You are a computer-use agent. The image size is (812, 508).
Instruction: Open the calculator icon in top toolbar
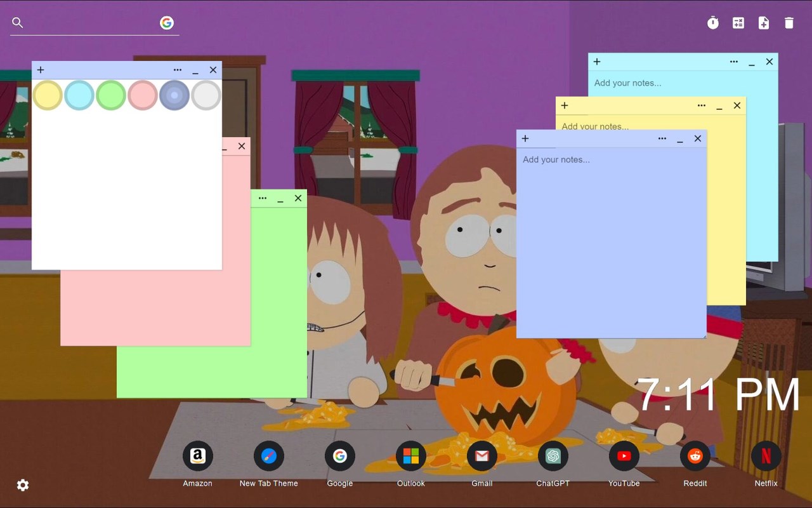pyautogui.click(x=738, y=23)
